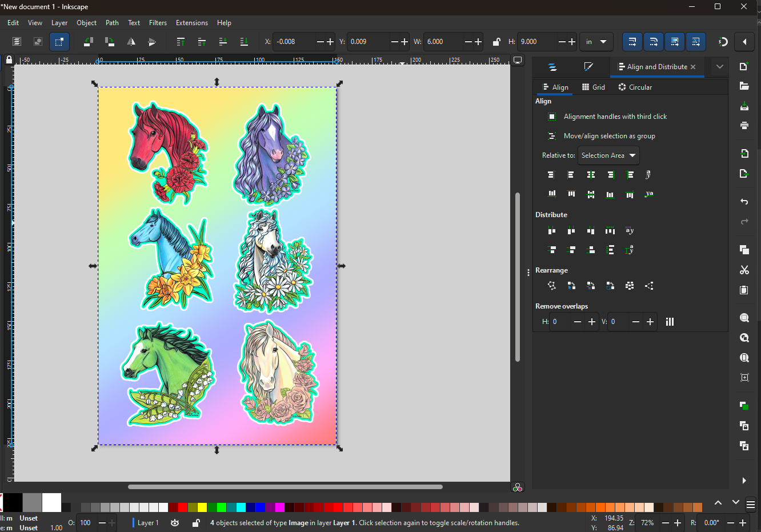Switch to the Circular tab
The image size is (761, 532).
(x=635, y=87)
